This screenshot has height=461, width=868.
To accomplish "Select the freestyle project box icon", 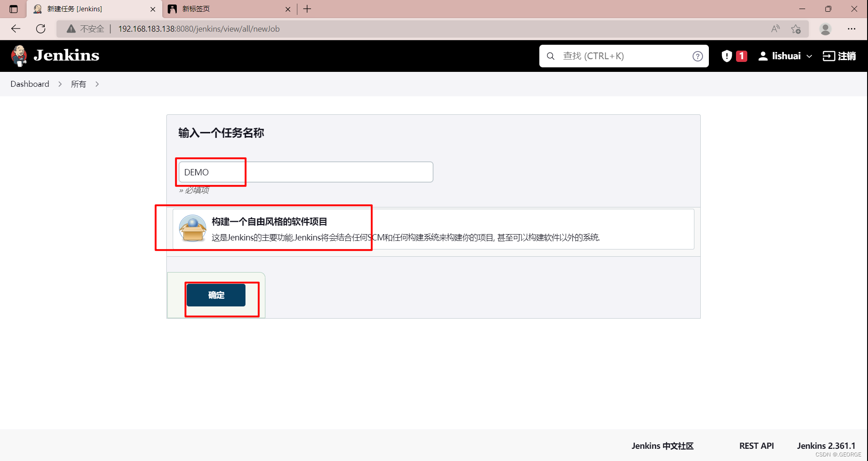I will click(x=193, y=228).
